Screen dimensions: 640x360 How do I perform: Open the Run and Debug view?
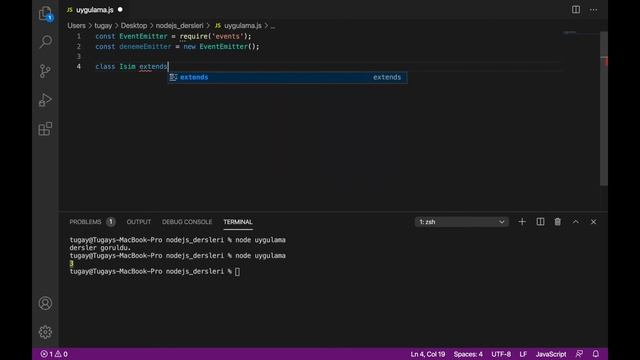point(45,100)
